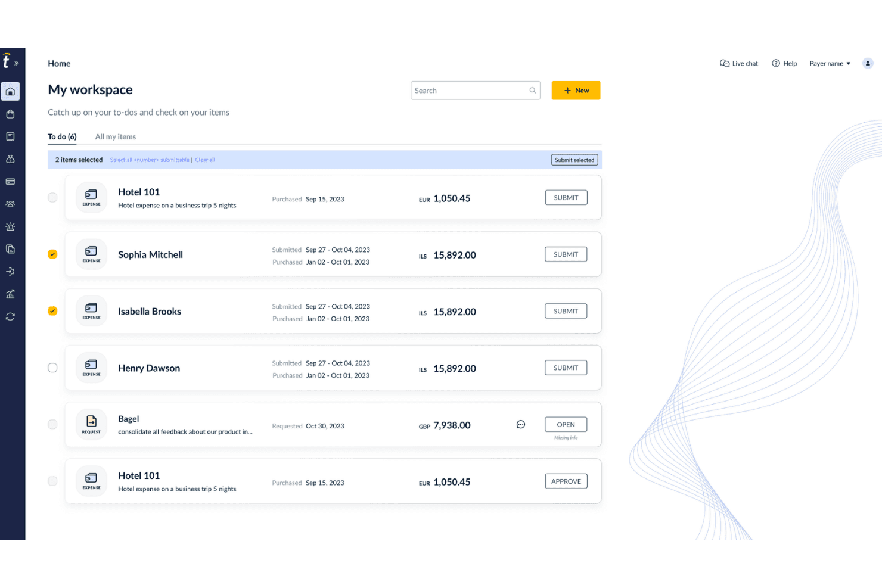Image resolution: width=882 pixels, height=588 pixels.
Task: Open the receipt icon in the sidebar
Action: tap(10, 136)
